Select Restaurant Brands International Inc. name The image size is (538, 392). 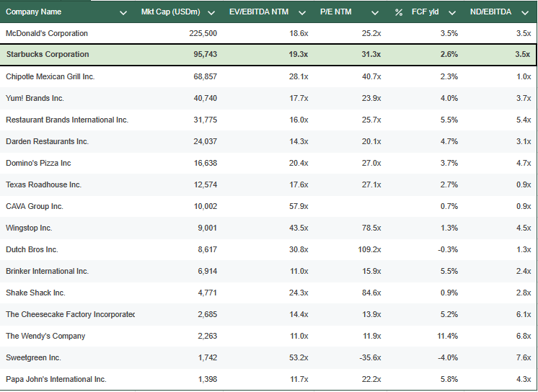pos(67,120)
